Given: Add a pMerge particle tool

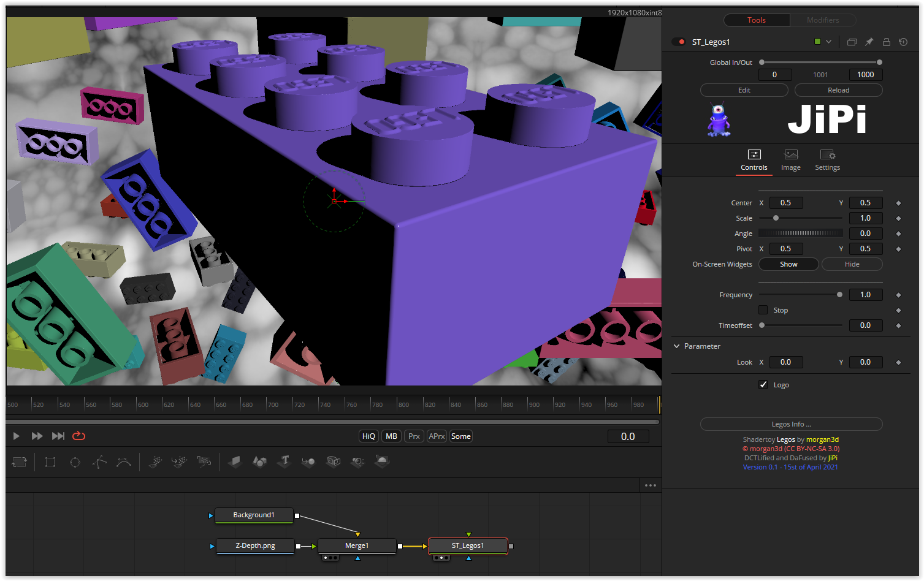Looking at the screenshot, I should tap(180, 461).
